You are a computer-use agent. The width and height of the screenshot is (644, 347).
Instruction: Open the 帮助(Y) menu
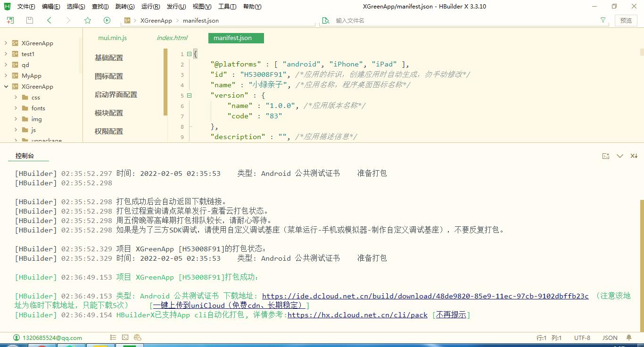(x=252, y=7)
